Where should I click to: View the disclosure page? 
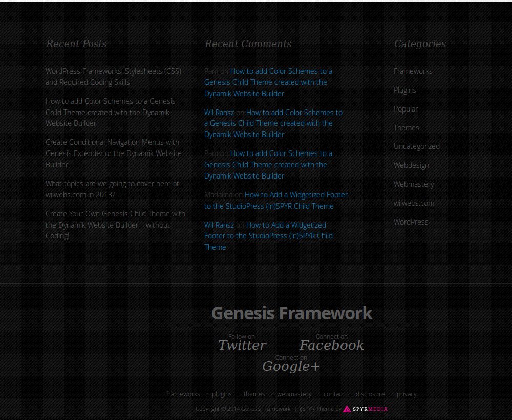click(x=370, y=394)
